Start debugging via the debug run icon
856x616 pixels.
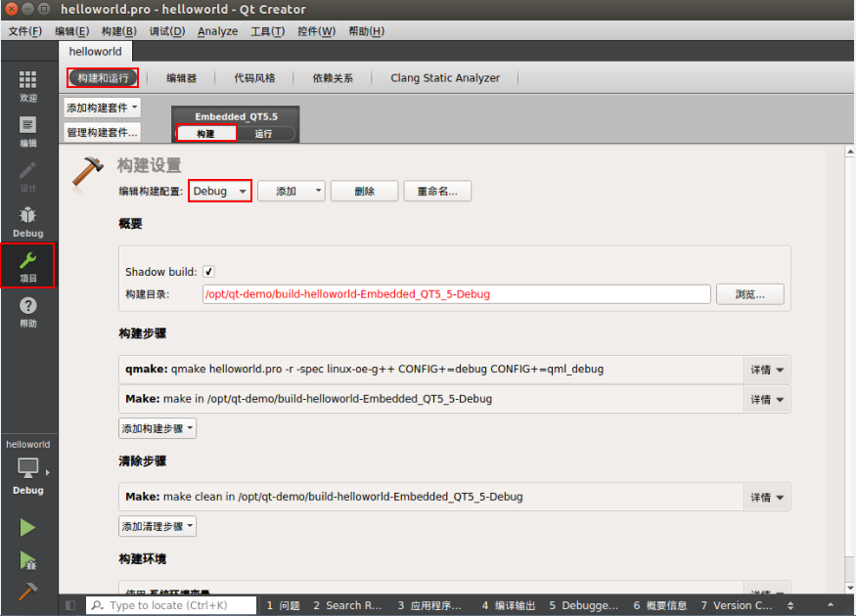point(27,560)
